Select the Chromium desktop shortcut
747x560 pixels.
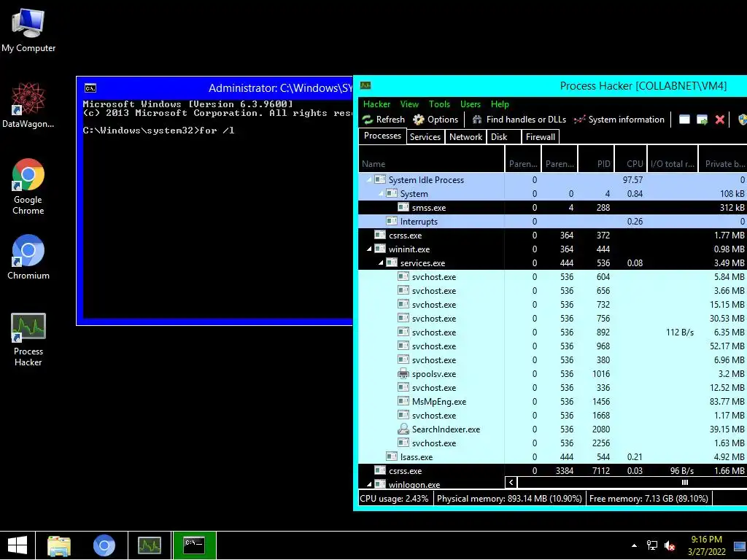click(28, 257)
